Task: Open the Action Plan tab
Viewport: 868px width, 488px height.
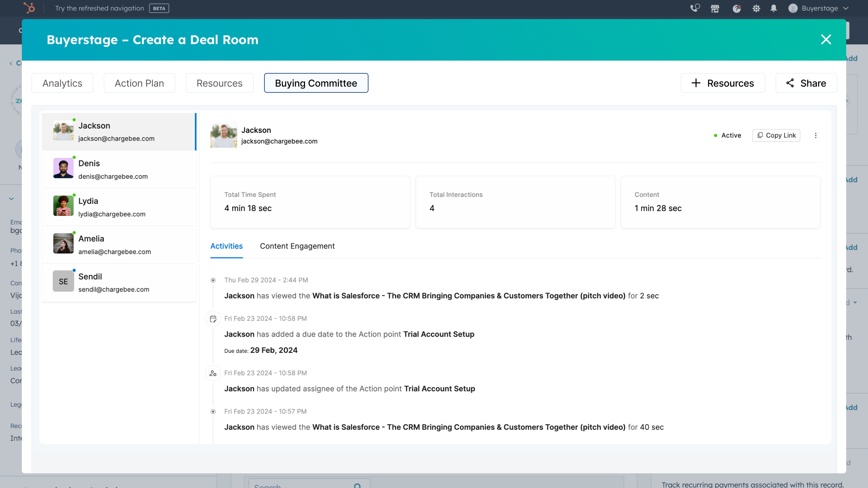Action: [x=139, y=83]
